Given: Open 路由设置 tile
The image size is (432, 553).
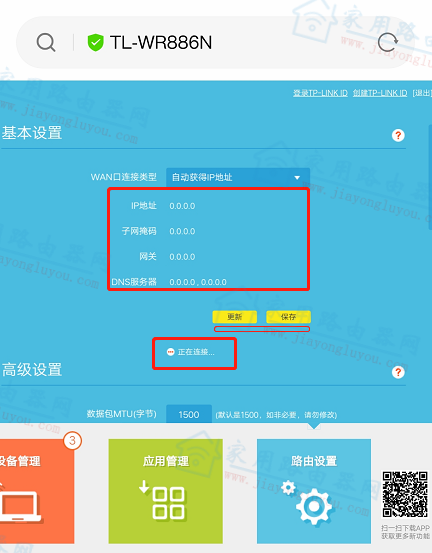Looking at the screenshot, I should [314, 491].
